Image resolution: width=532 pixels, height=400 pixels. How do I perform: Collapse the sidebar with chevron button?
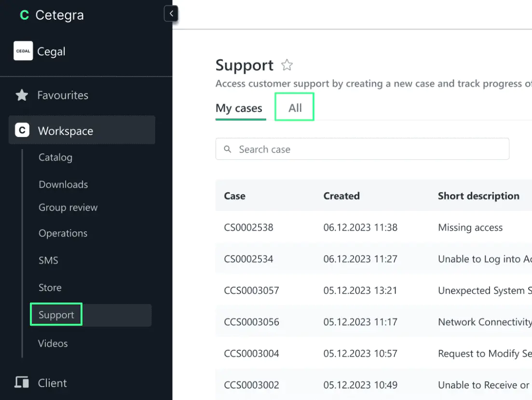point(171,14)
